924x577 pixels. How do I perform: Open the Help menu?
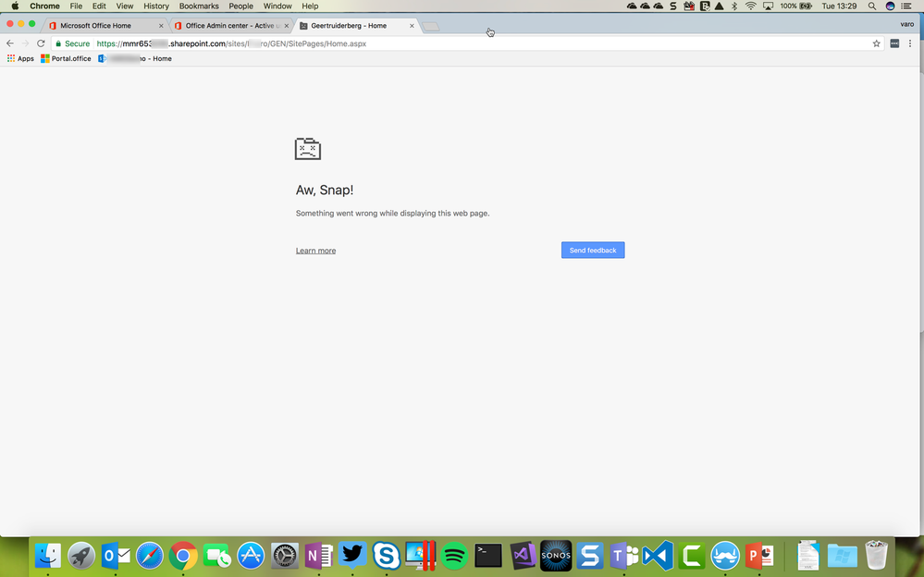(x=310, y=6)
